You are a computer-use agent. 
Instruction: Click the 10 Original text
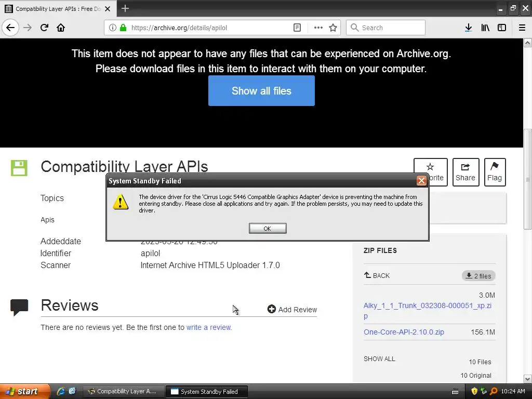click(476, 375)
